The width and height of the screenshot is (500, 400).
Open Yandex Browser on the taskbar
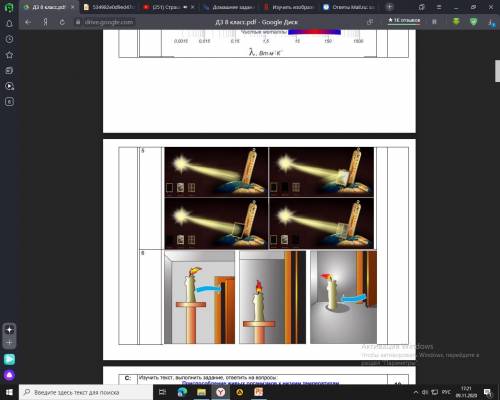pos(220,392)
